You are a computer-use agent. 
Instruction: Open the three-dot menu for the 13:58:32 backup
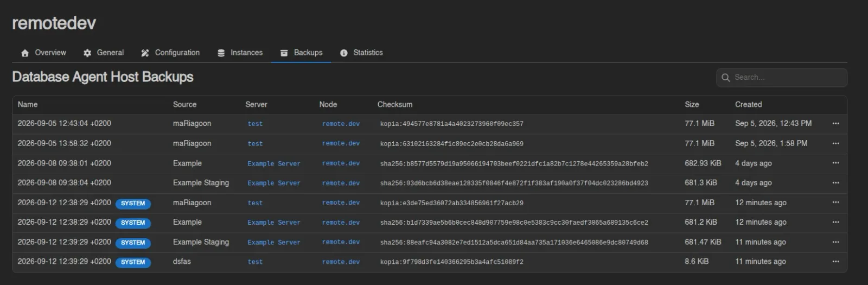835,143
